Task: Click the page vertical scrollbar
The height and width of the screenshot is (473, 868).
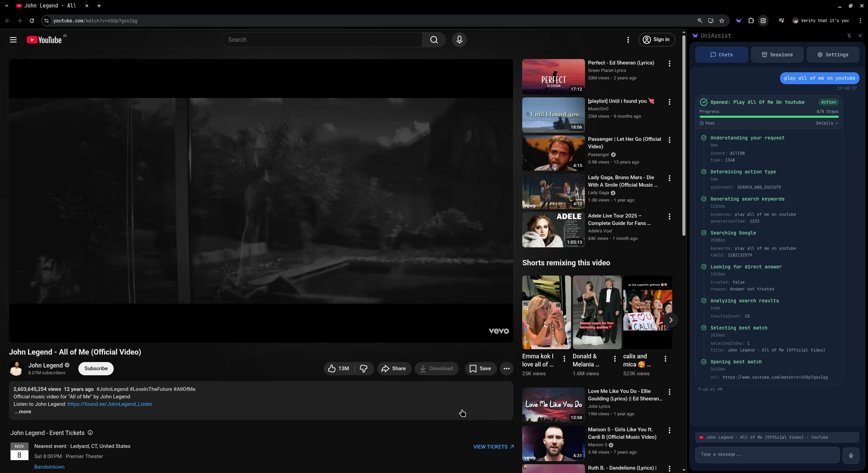Action: [x=684, y=136]
